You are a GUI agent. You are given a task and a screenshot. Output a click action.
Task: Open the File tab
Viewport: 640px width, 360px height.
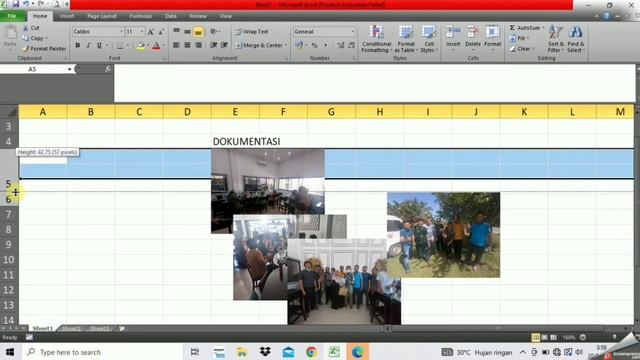(12, 16)
